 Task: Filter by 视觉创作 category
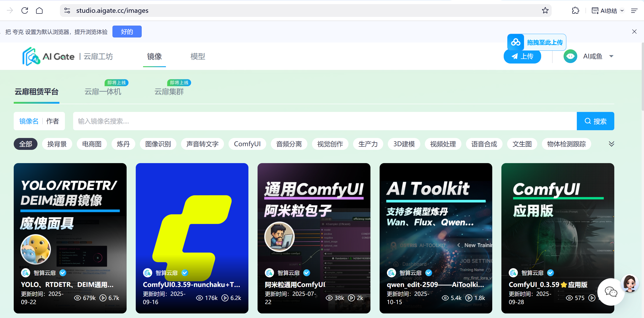[x=330, y=144]
